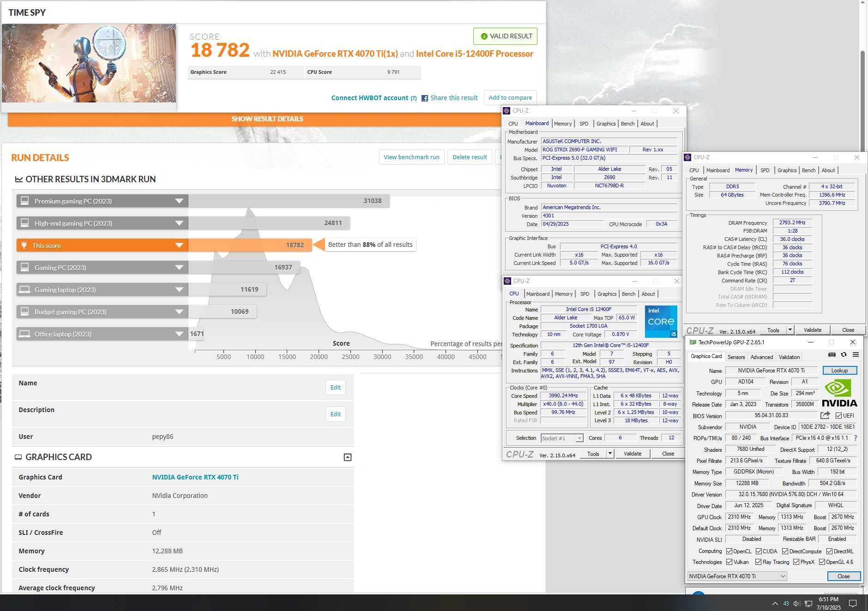Viewport: 868px width, 611px height.
Task: Click the Add to compare button
Action: pos(510,98)
